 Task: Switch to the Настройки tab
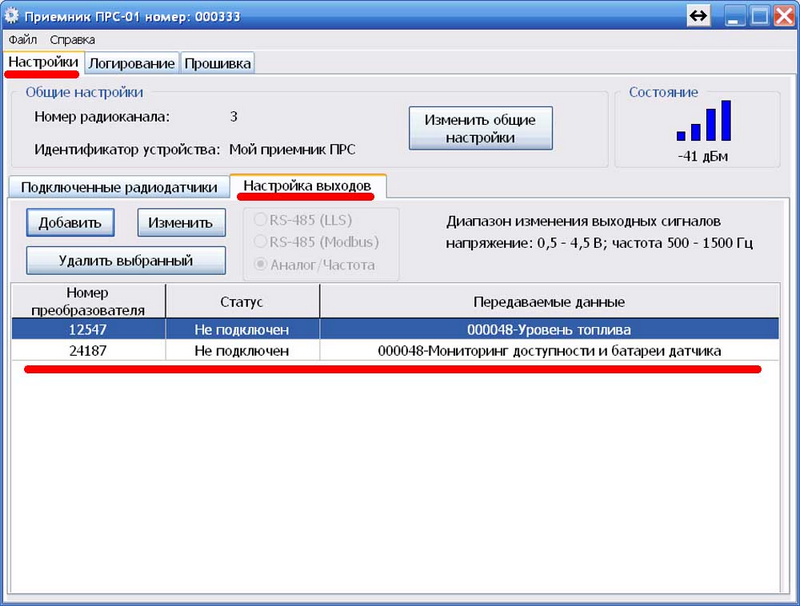coord(43,62)
